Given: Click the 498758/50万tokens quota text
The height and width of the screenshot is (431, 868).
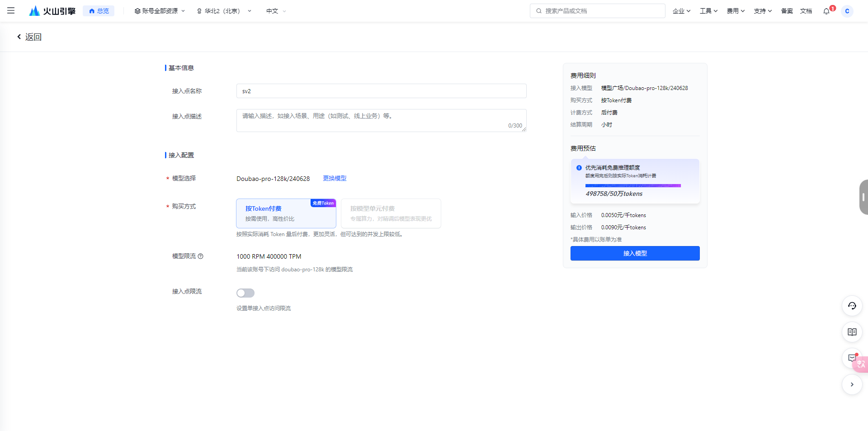Looking at the screenshot, I should click(614, 194).
